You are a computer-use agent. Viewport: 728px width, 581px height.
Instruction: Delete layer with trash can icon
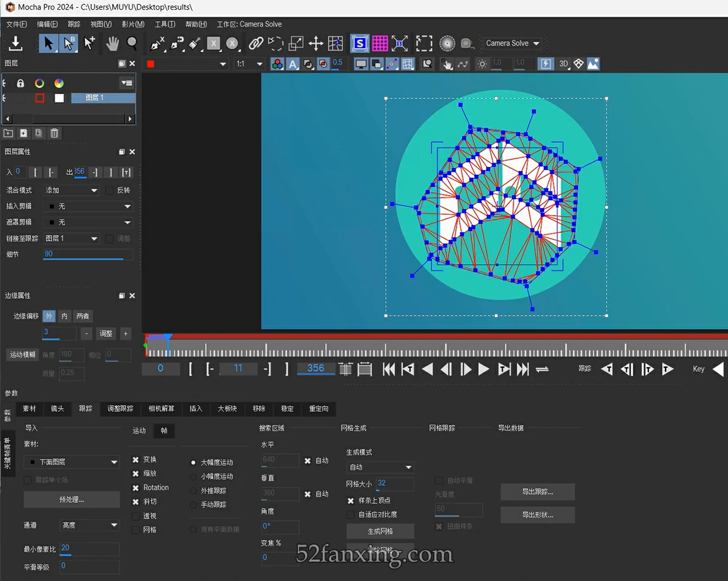coord(54,133)
